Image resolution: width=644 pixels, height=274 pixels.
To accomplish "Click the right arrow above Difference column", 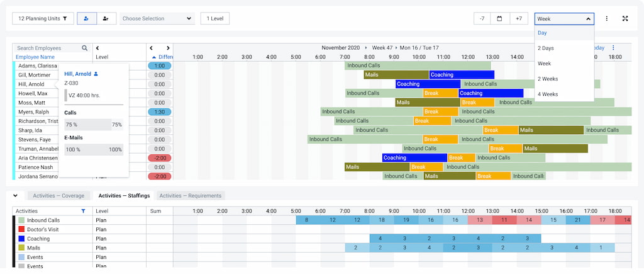I will coord(168,48).
